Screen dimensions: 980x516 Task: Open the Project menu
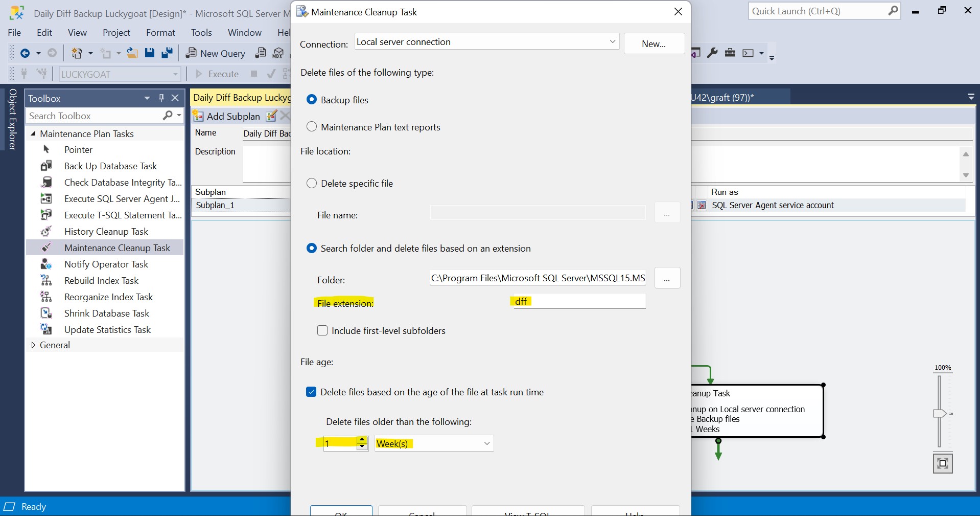coord(116,33)
